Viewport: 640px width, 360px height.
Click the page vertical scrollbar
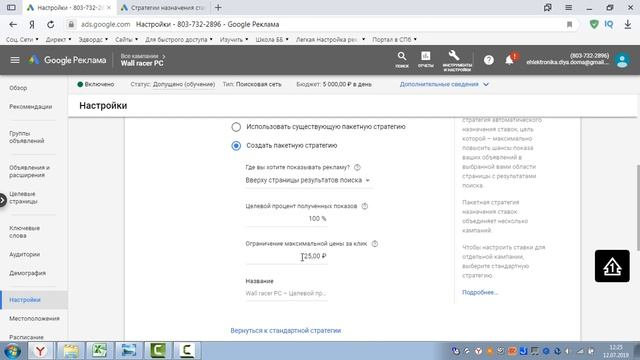[x=638, y=207]
